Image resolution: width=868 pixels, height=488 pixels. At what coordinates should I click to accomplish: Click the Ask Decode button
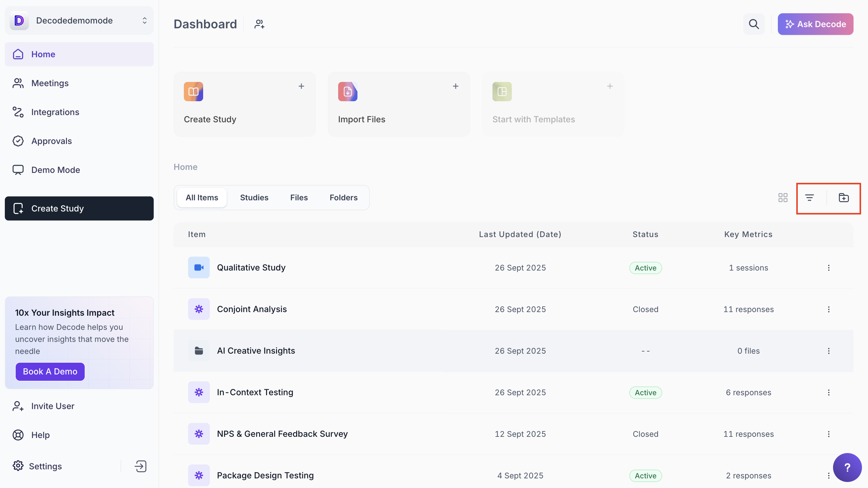(815, 24)
